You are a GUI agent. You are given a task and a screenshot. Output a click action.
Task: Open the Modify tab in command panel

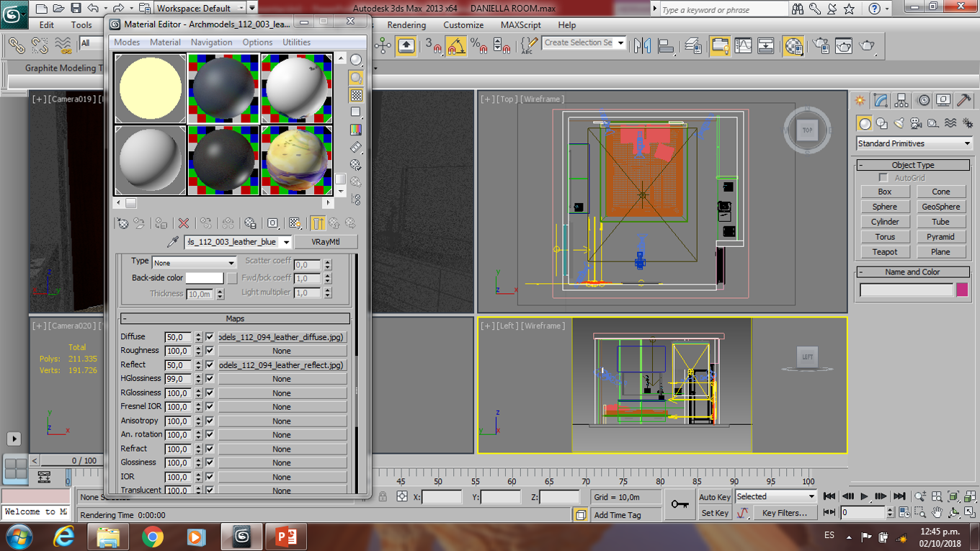click(x=881, y=101)
